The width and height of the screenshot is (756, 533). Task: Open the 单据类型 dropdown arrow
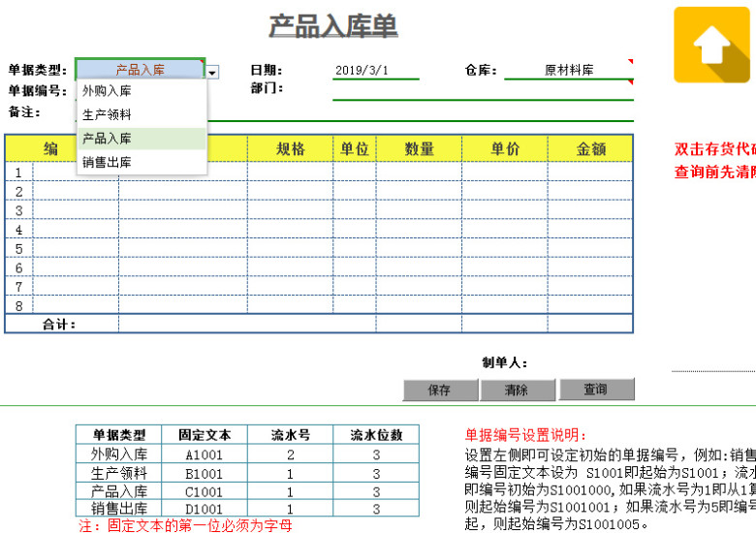click(x=212, y=73)
